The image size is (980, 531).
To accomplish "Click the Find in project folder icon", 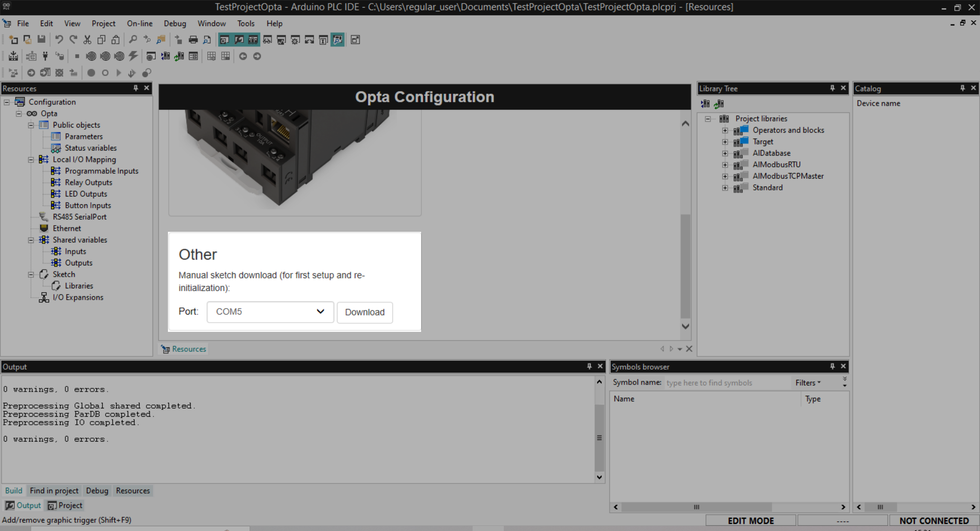I will 161,39.
